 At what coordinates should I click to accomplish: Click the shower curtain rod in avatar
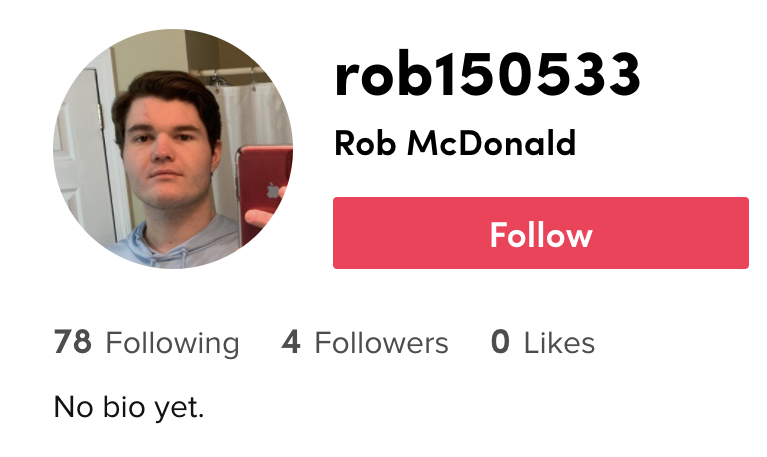(230, 72)
